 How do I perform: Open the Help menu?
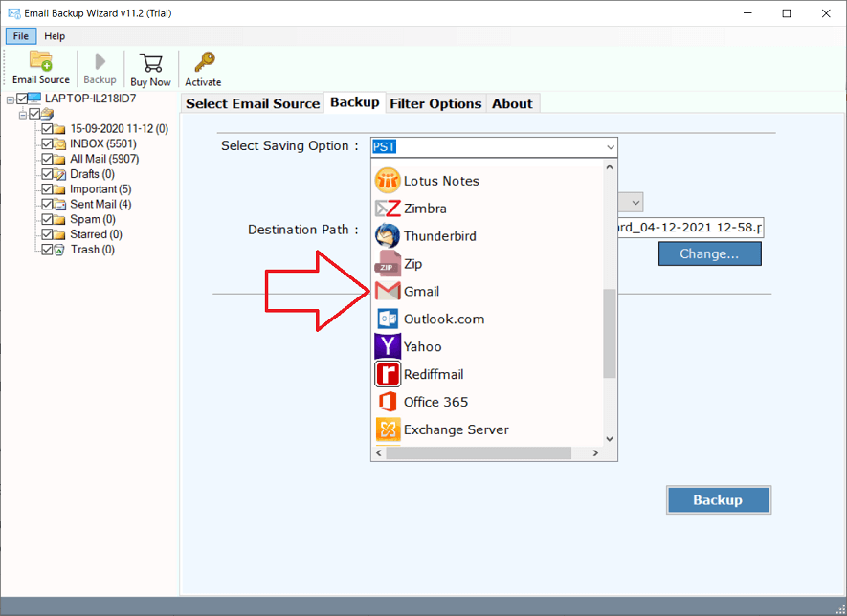pos(55,36)
